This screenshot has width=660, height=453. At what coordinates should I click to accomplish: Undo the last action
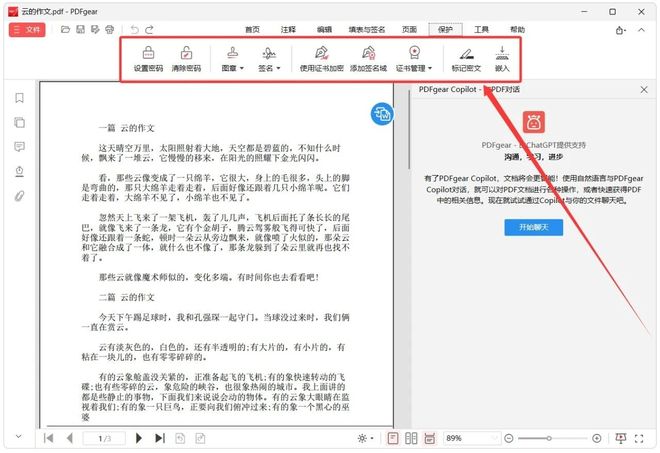(135, 29)
